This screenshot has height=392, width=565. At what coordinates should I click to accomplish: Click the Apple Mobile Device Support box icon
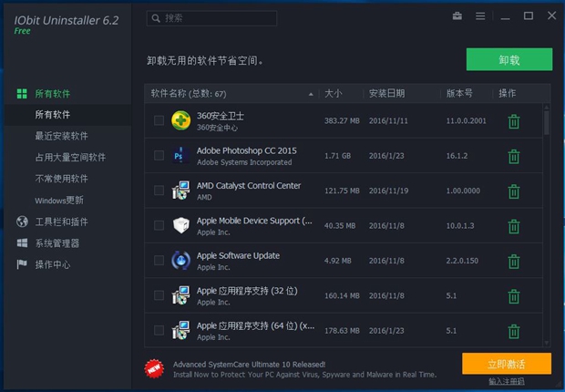[180, 225]
